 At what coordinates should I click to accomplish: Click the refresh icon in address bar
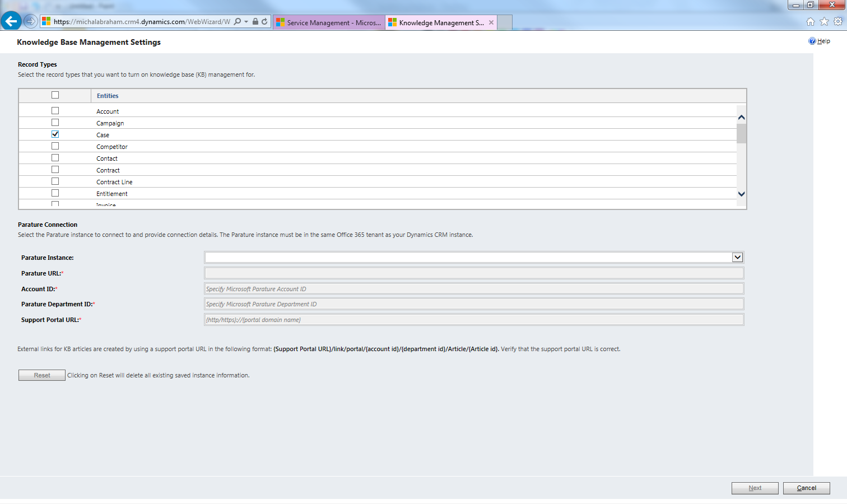point(264,22)
